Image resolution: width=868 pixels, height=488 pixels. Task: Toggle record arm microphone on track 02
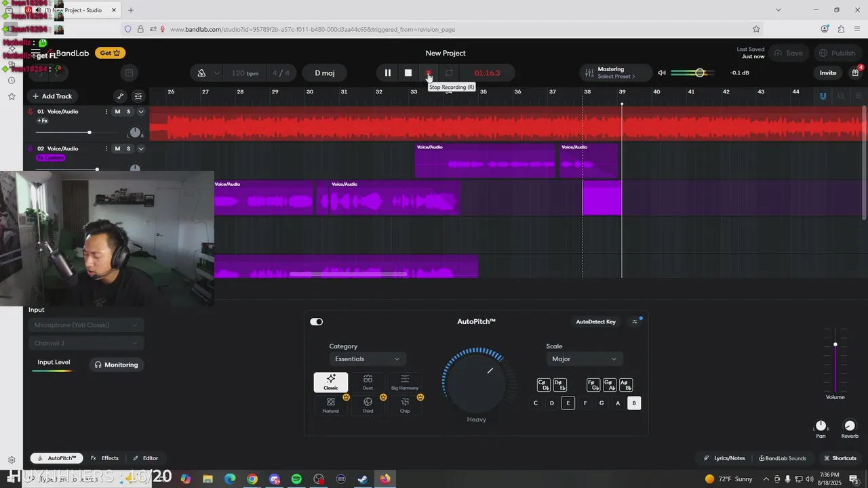pos(31,148)
